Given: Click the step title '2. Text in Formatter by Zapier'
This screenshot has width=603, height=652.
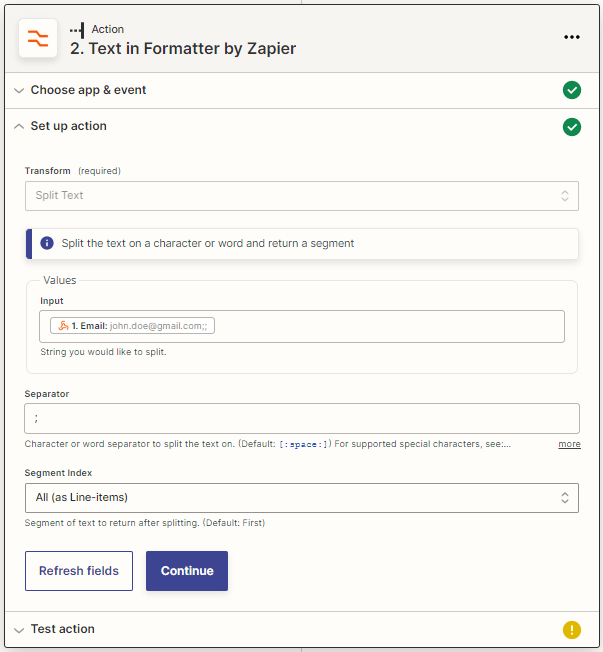Looking at the screenshot, I should [183, 48].
